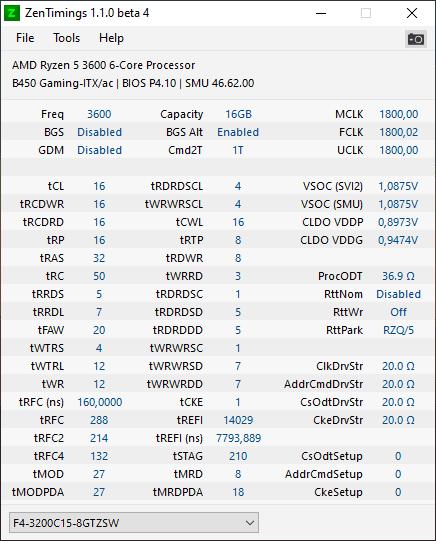Click the tCL value 16
Image resolution: width=436 pixels, height=541 pixels.
point(99,186)
